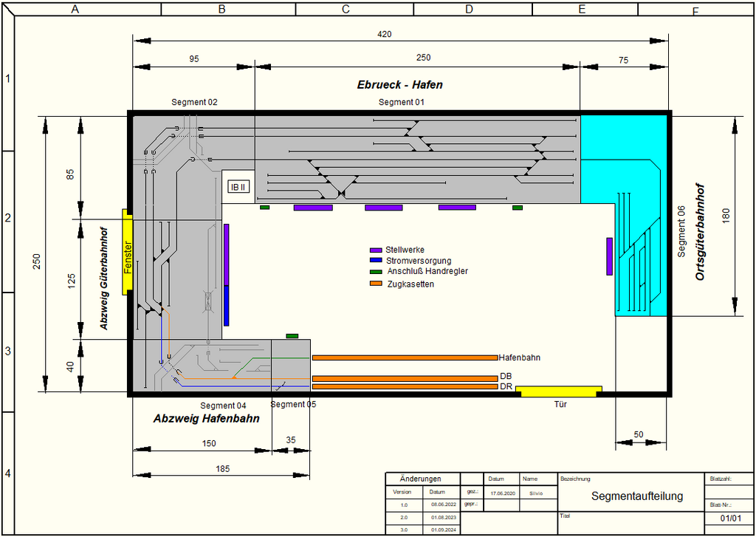
Task: Click the IB II box
Action: click(238, 187)
